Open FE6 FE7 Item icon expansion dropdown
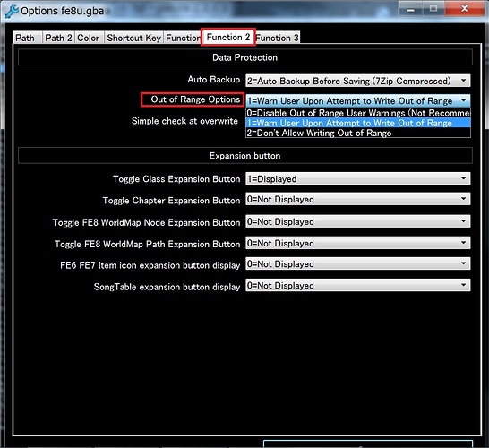 (x=358, y=264)
